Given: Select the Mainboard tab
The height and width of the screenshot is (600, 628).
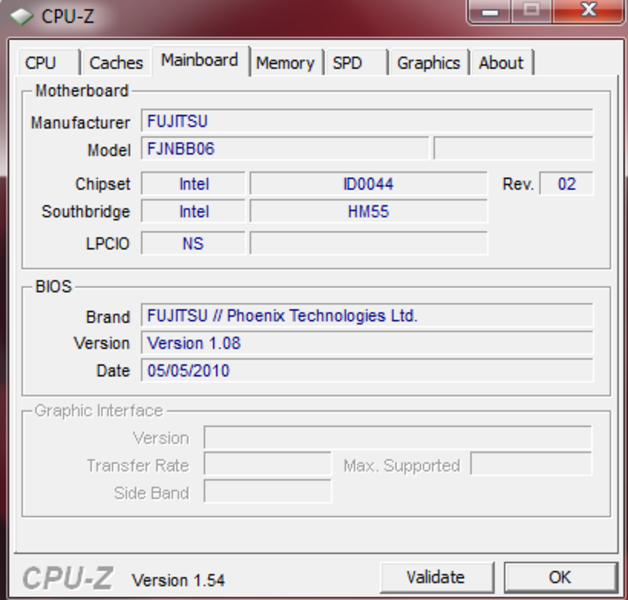Looking at the screenshot, I should point(200,60).
